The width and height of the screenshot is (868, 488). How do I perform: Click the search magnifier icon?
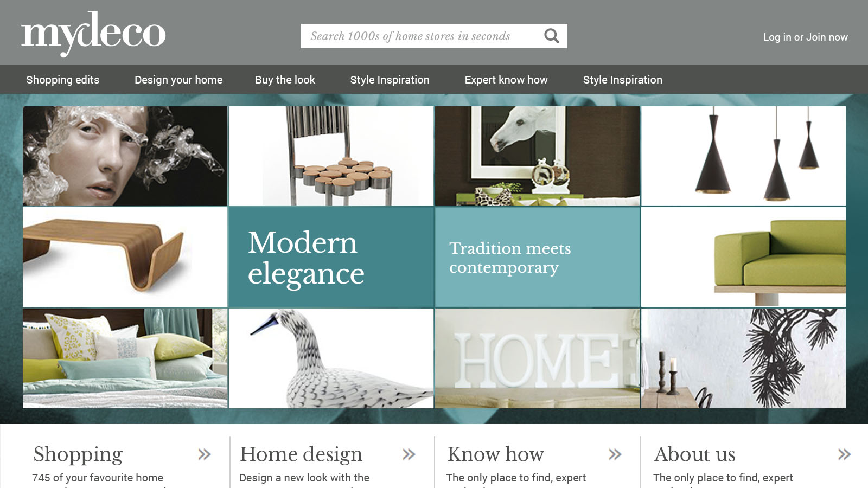click(552, 36)
